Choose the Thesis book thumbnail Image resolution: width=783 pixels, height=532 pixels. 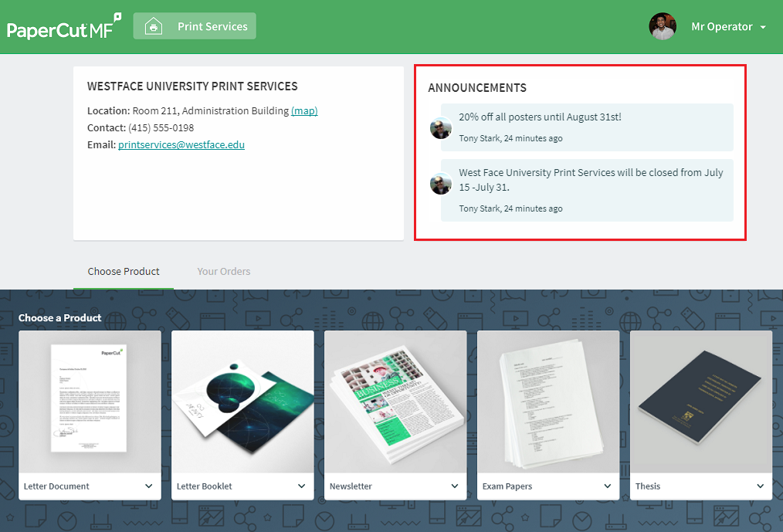701,402
